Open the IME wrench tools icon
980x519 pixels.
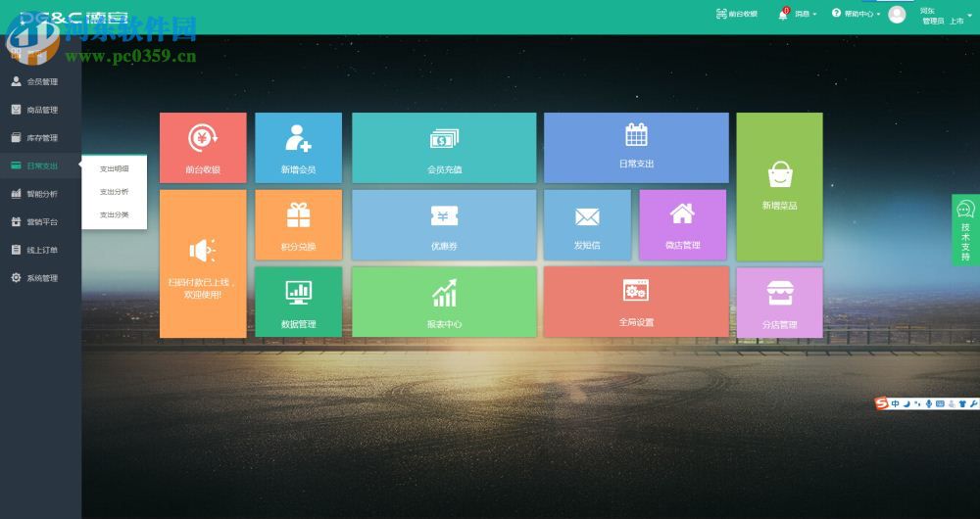tap(974, 404)
